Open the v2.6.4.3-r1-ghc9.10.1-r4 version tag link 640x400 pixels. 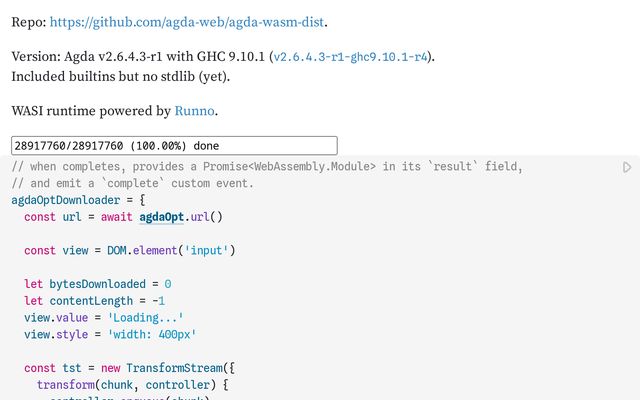coord(352,57)
